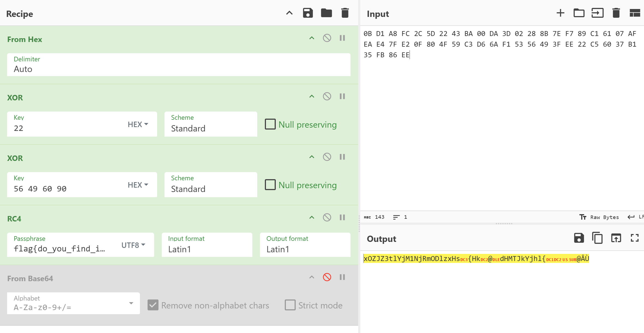This screenshot has width=644, height=333.
Task: Open file as input
Action: [x=579, y=13]
